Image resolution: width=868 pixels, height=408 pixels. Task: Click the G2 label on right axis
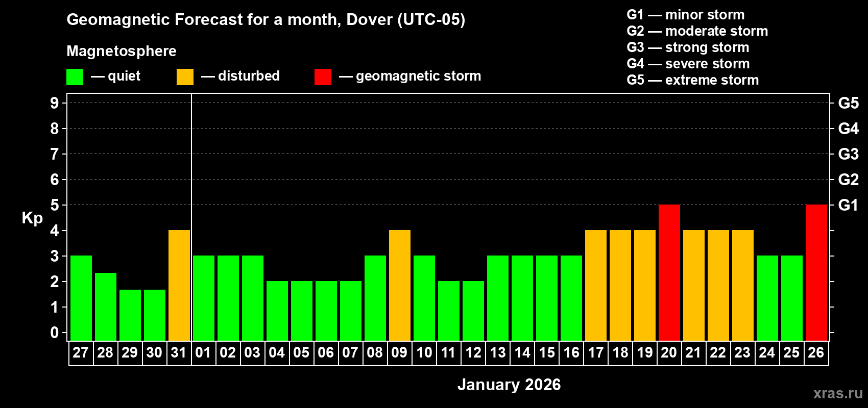848,180
